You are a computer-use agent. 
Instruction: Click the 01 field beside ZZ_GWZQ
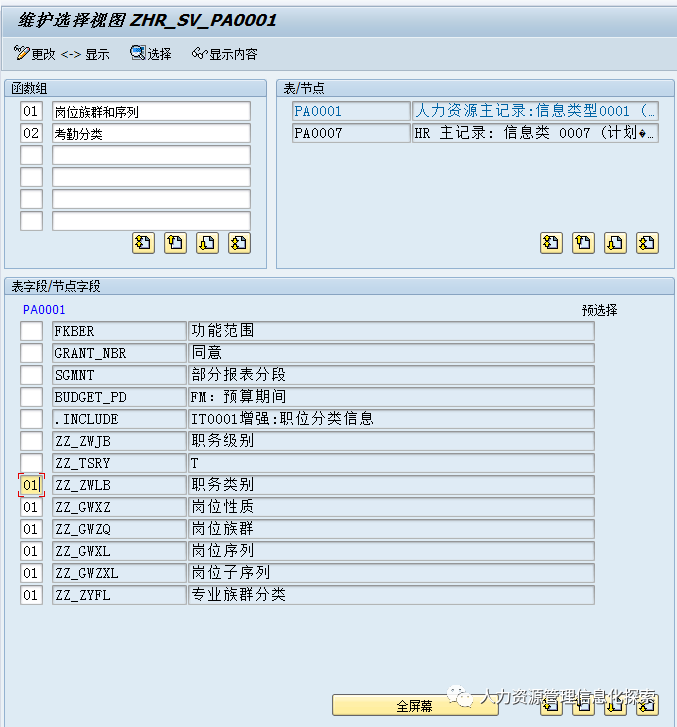[32, 529]
